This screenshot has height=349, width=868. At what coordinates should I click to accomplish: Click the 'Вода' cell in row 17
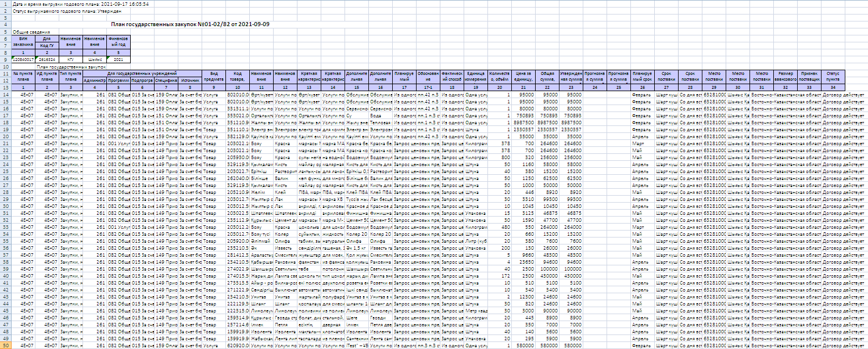coord(381,115)
